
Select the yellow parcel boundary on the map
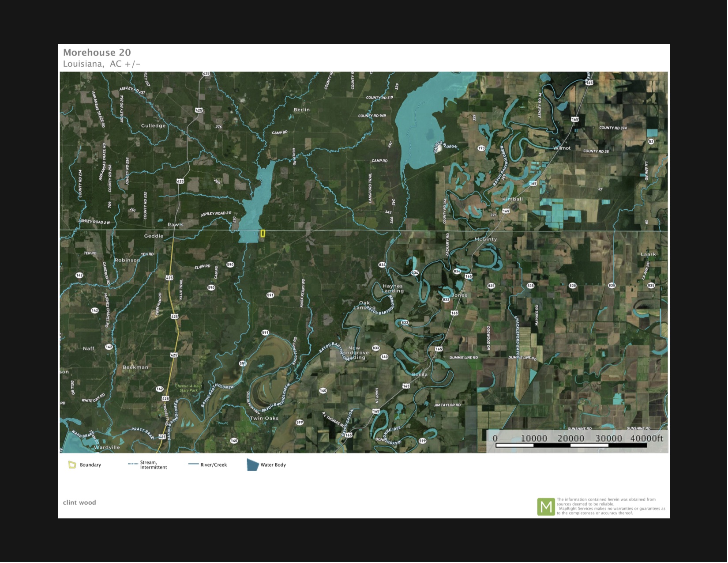[x=263, y=234]
